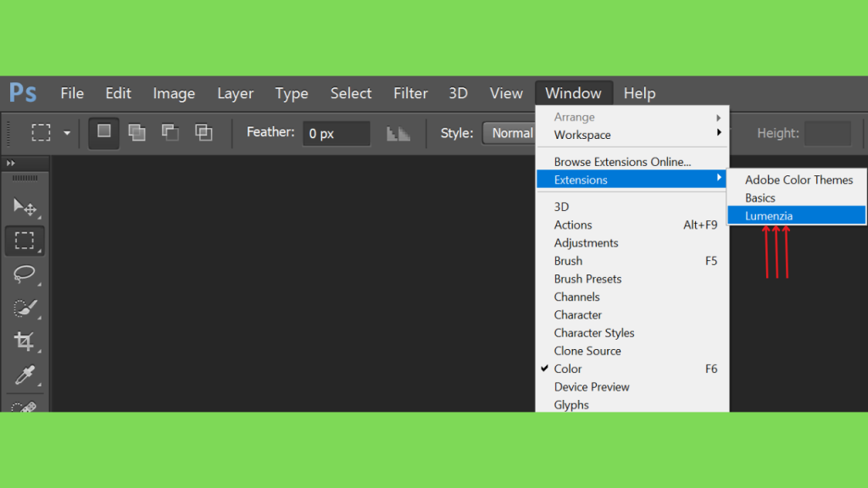Select the Crop tool
The width and height of the screenshot is (868, 488).
click(25, 341)
